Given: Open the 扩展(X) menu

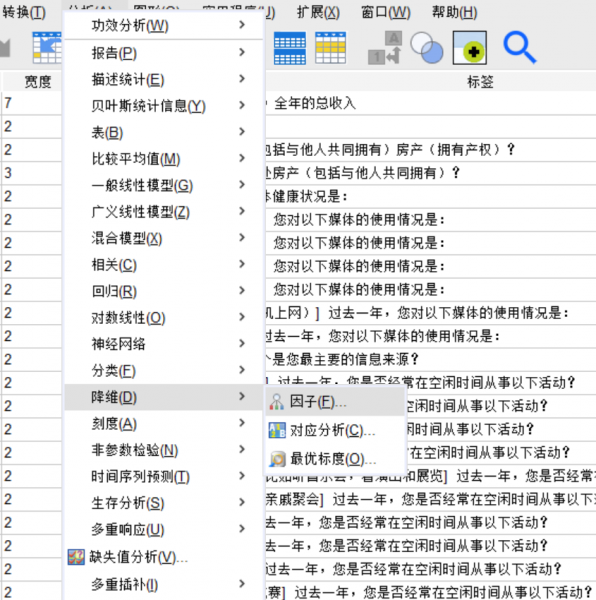Looking at the screenshot, I should 318,13.
